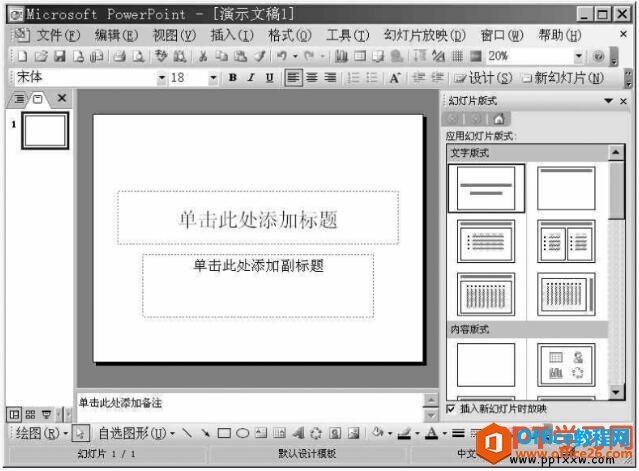The width and height of the screenshot is (639, 471).
Task: Click the Paste clipboard icon
Action: click(x=240, y=56)
